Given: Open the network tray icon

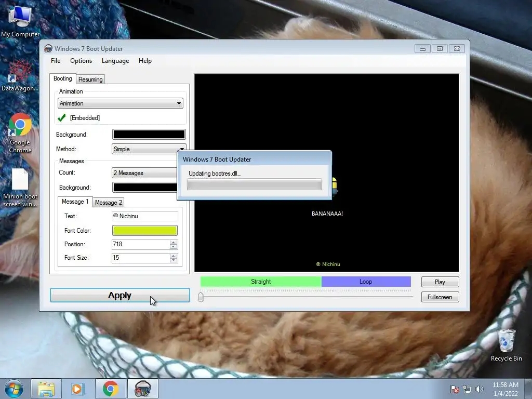Looking at the screenshot, I should click(467, 389).
